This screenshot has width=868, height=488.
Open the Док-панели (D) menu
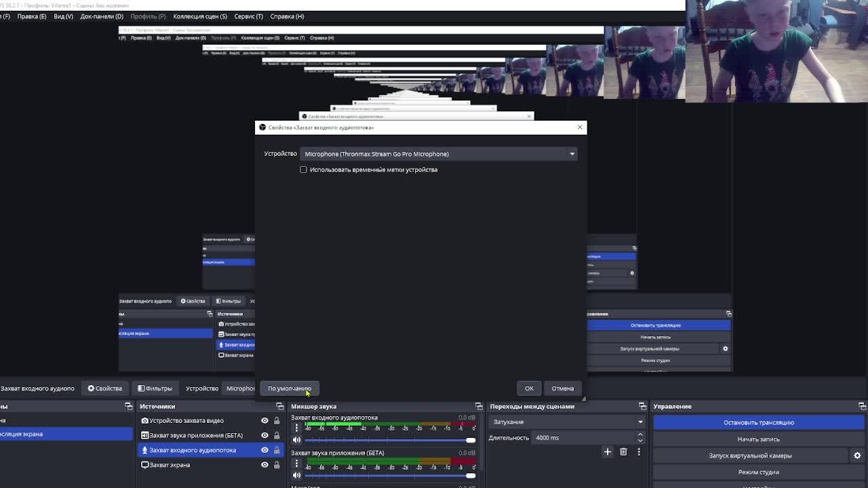click(102, 16)
